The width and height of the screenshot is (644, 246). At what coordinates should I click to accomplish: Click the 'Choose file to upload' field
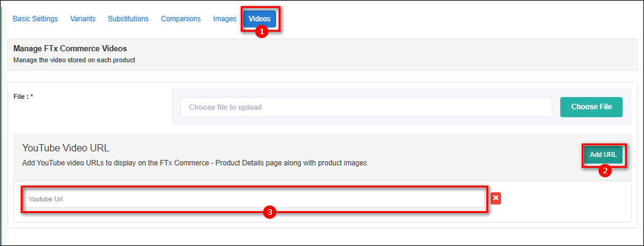coord(366,107)
